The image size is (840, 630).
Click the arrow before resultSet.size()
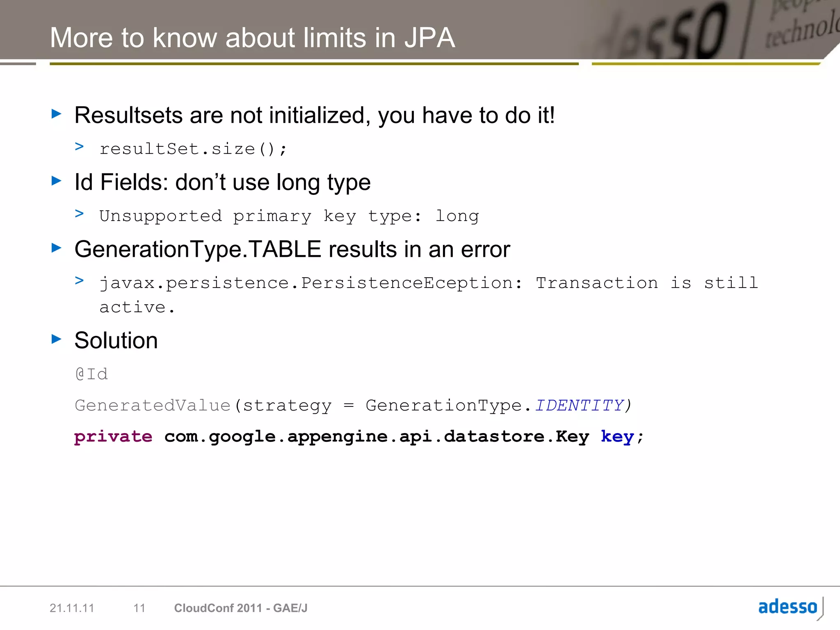click(80, 146)
